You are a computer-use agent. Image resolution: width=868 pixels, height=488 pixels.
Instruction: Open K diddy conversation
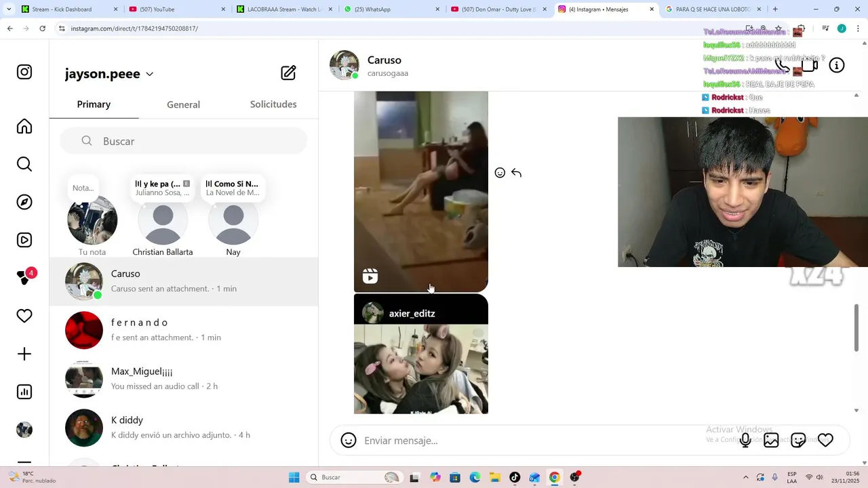coord(184,428)
